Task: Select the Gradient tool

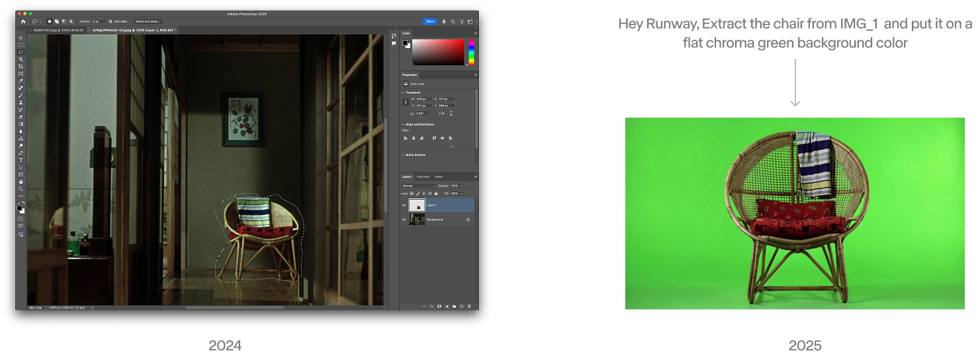Action: pyautogui.click(x=21, y=124)
